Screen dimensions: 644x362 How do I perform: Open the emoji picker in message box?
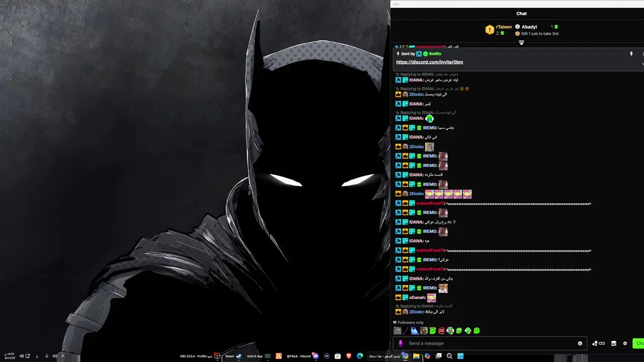(x=580, y=343)
